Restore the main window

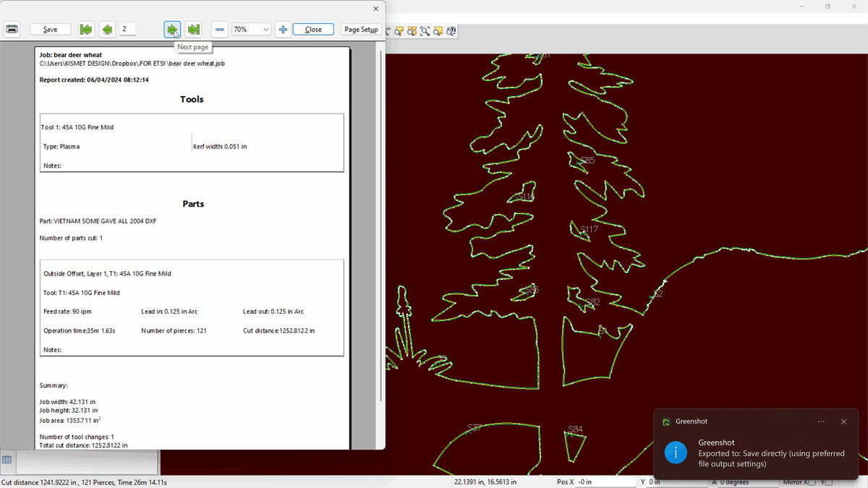tap(827, 7)
